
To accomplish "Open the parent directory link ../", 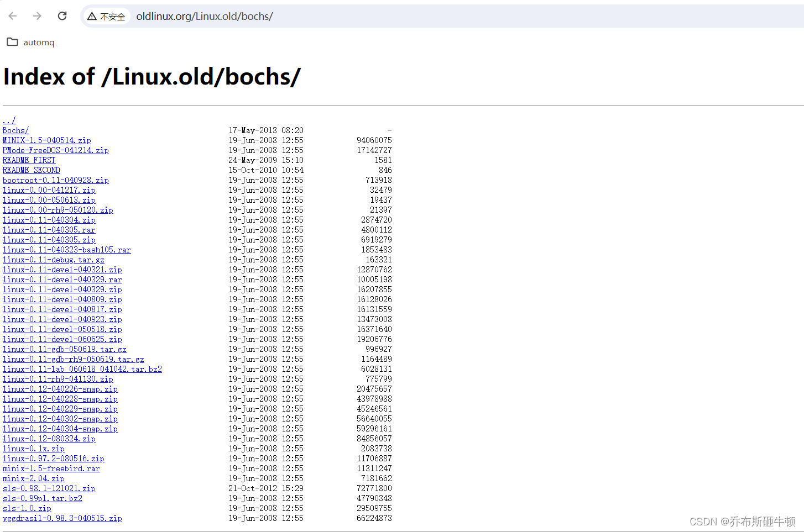I will click(x=8, y=120).
